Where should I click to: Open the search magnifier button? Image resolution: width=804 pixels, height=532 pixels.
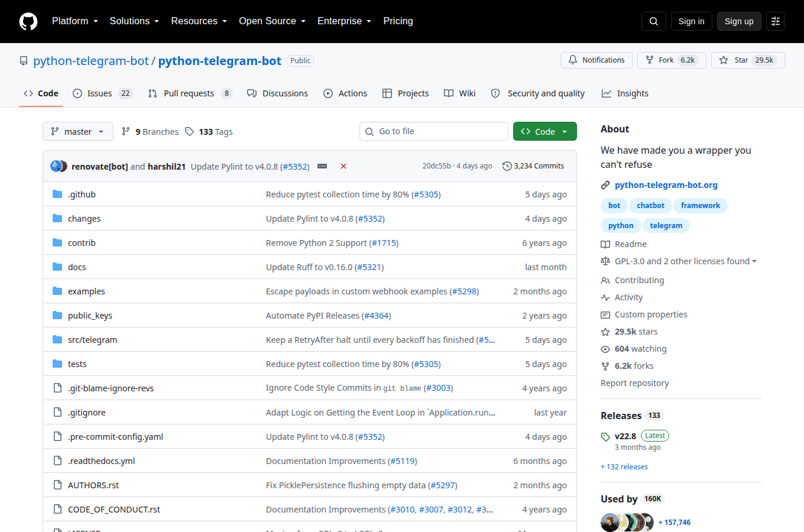654,21
